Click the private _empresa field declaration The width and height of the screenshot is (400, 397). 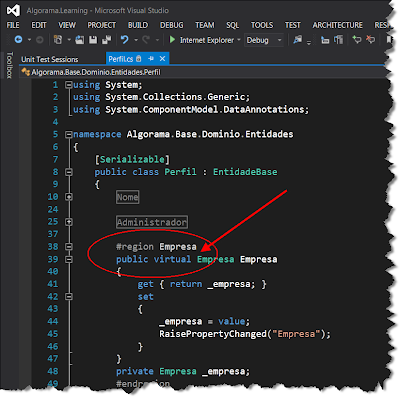click(183, 371)
